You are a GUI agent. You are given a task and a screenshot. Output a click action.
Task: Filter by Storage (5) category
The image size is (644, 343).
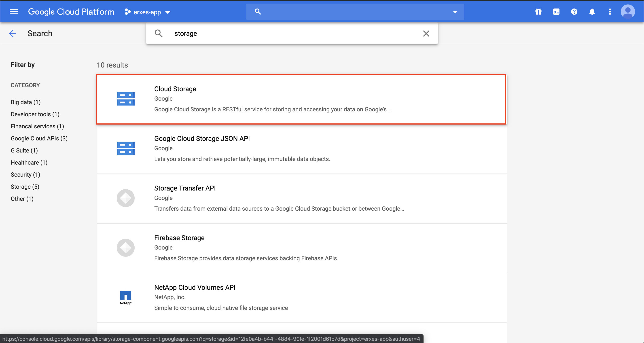pos(25,187)
